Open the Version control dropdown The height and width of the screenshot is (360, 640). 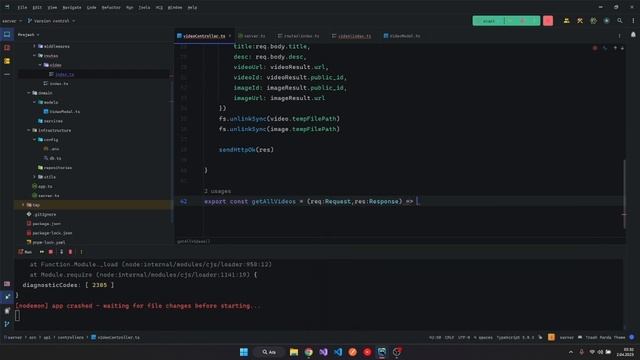[51, 21]
